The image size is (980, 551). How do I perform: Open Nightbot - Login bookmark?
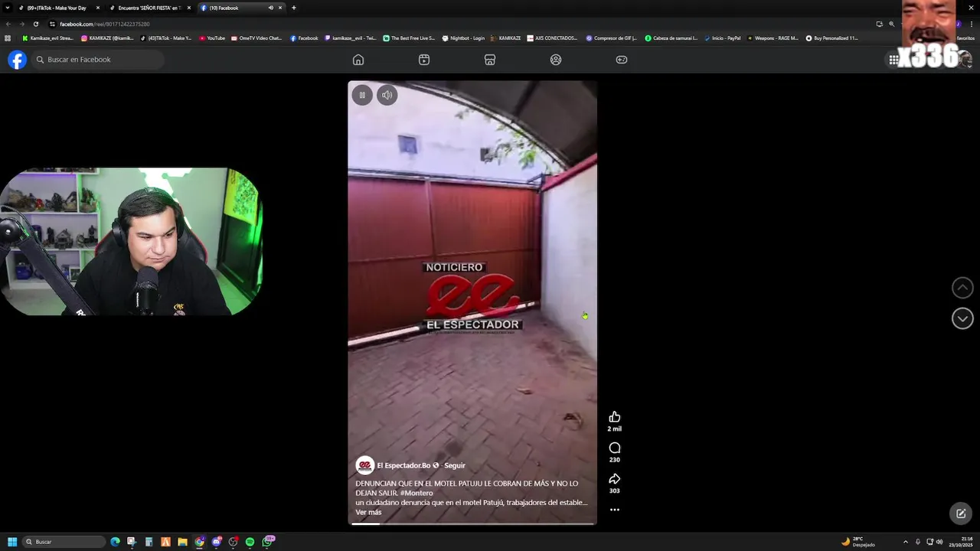point(463,38)
